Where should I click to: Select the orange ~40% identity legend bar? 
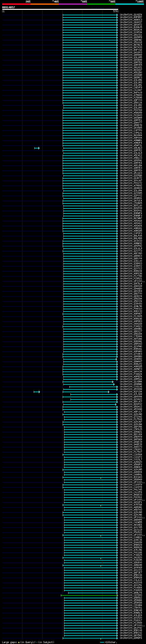[x=45, y=4]
